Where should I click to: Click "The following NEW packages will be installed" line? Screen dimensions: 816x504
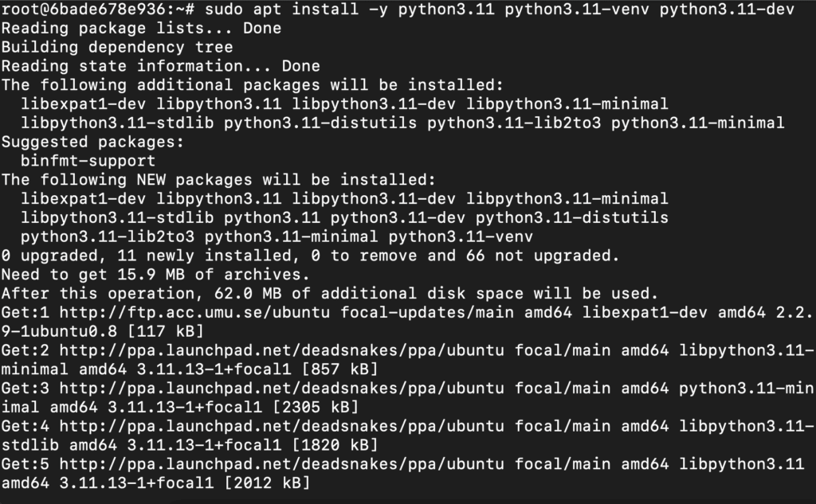[x=218, y=180]
